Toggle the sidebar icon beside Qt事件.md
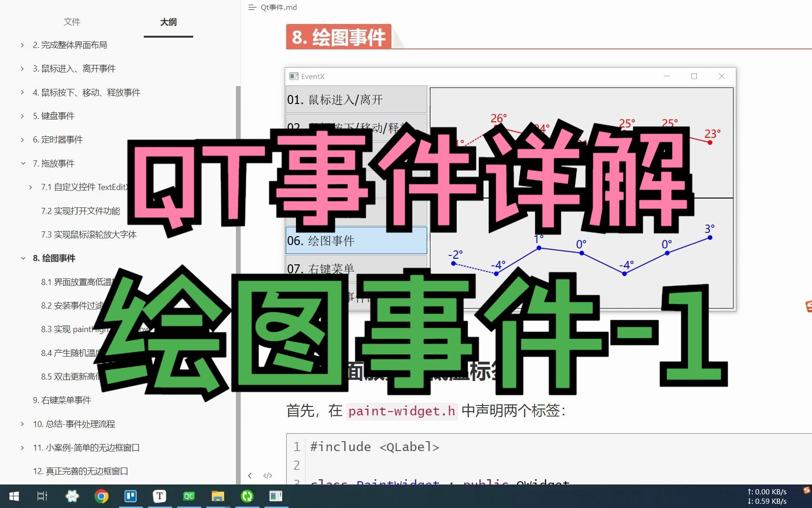Image resolution: width=812 pixels, height=508 pixels. coord(252,8)
